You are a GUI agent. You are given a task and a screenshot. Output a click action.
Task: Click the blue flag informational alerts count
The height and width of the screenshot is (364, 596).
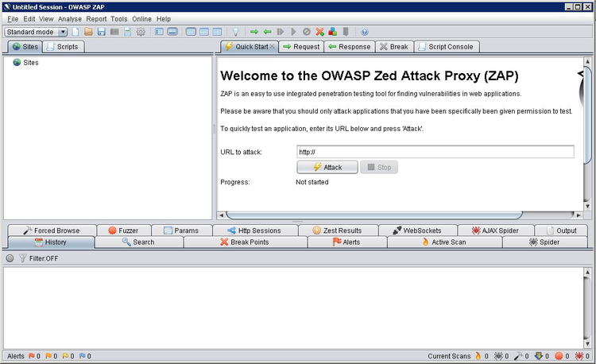[85, 356]
